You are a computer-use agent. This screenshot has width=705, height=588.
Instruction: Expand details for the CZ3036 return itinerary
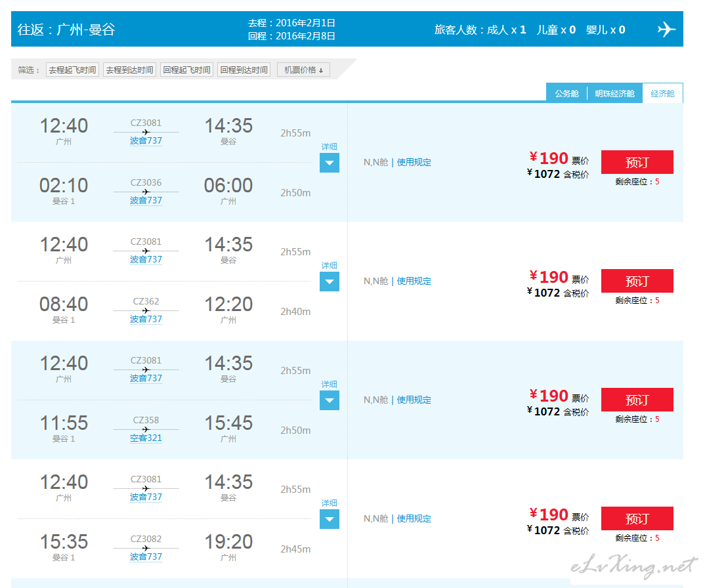330,163
